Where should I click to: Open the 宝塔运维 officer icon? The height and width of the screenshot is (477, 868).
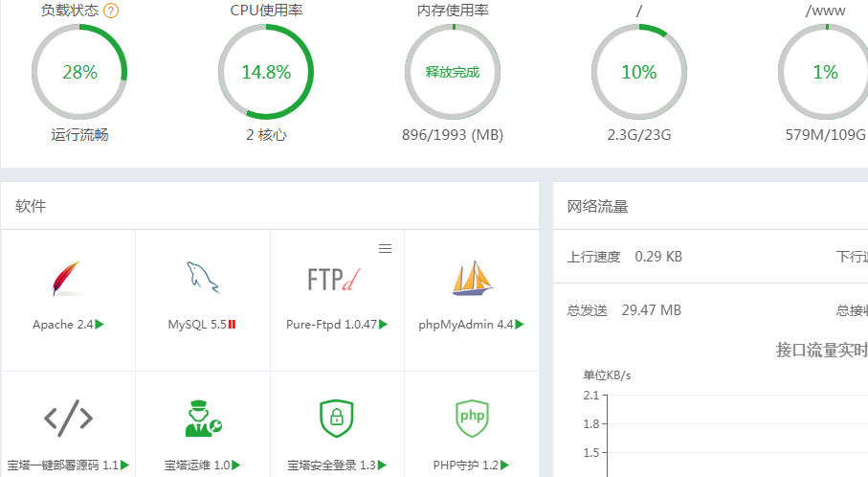click(203, 419)
